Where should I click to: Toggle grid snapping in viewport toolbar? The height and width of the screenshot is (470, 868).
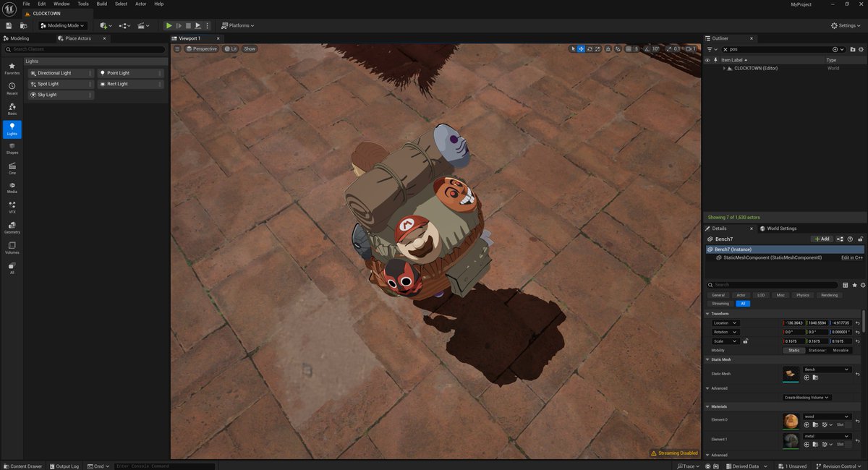[x=628, y=48]
